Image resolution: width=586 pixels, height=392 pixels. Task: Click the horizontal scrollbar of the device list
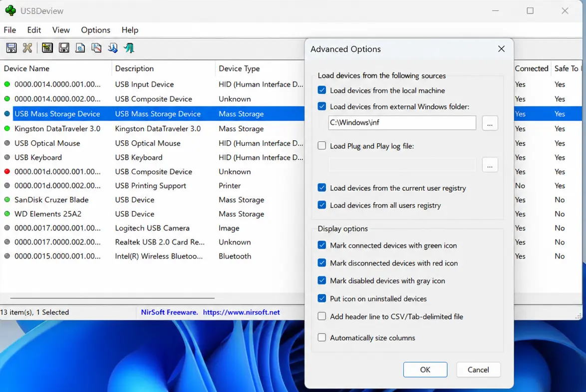click(112, 298)
